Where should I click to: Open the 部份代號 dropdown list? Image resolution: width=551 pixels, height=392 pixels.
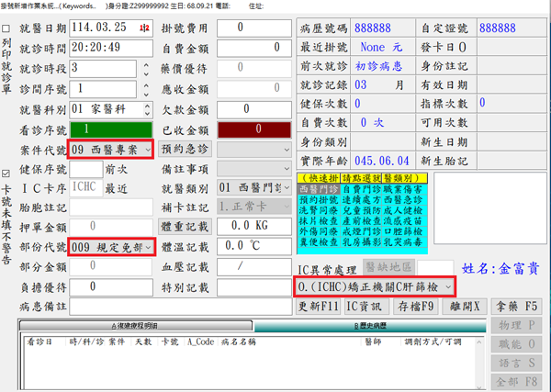pos(147,248)
